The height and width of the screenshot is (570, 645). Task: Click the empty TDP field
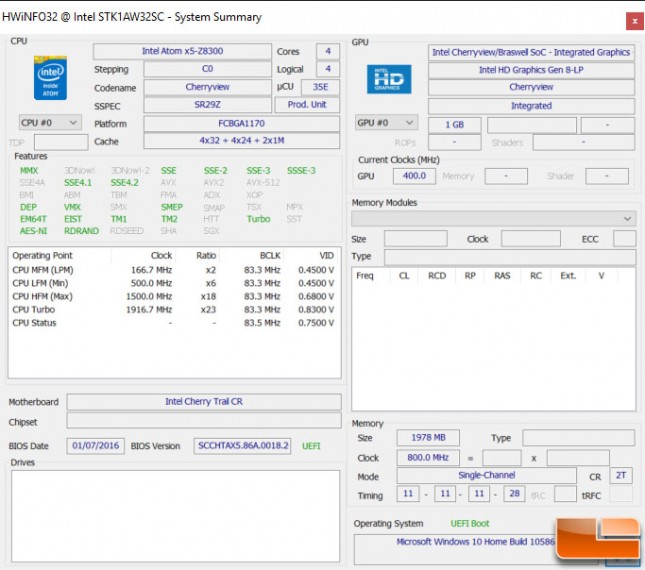61,142
